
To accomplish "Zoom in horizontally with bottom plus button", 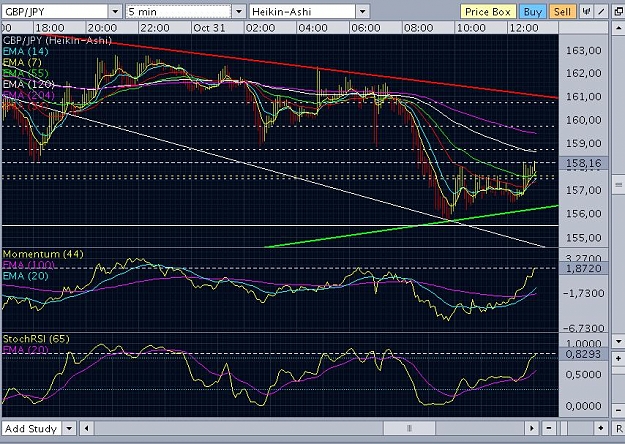I will 601,428.
